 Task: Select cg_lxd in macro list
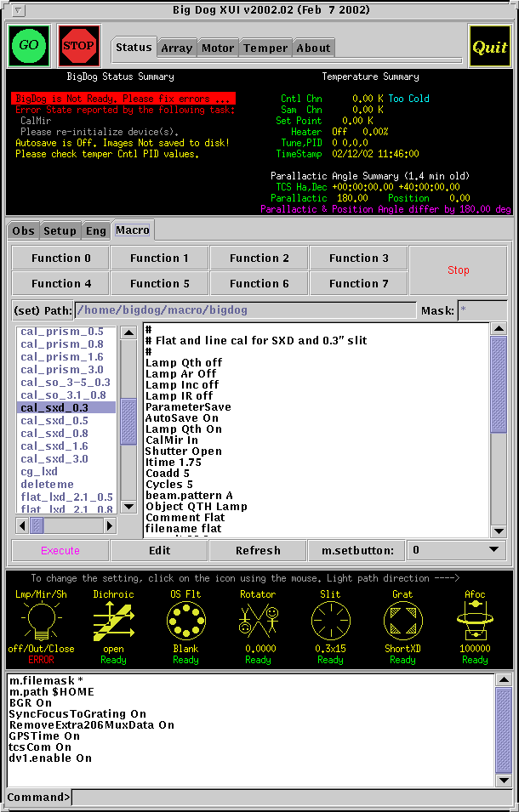[x=66, y=472]
